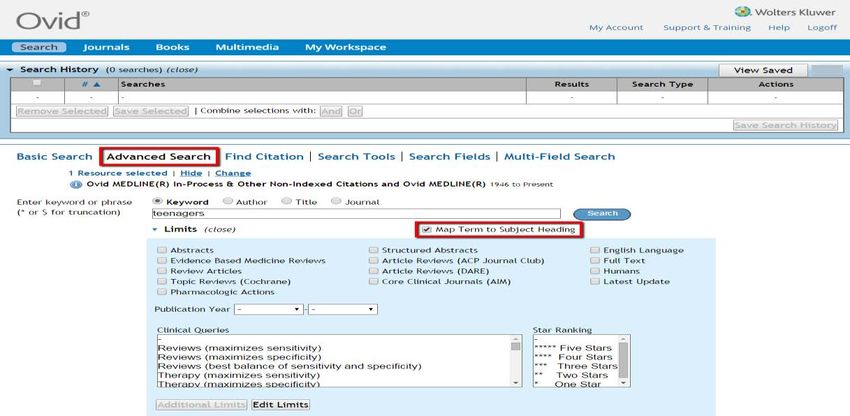Open the Journals tab

tap(106, 47)
